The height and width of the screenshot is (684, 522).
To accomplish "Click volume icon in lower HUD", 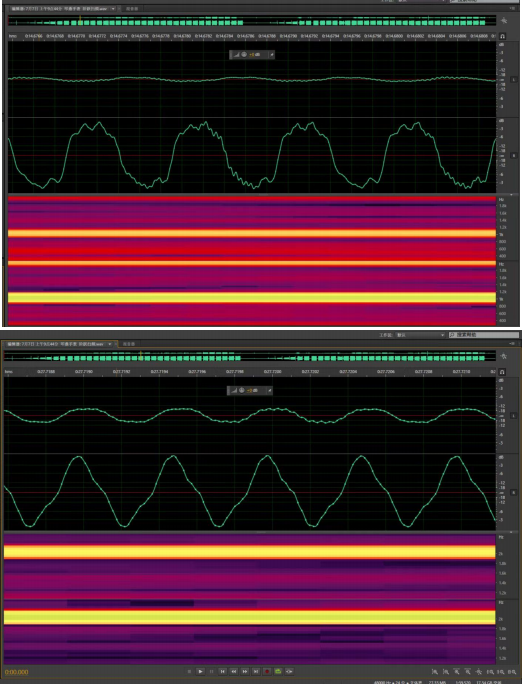I will [234, 390].
